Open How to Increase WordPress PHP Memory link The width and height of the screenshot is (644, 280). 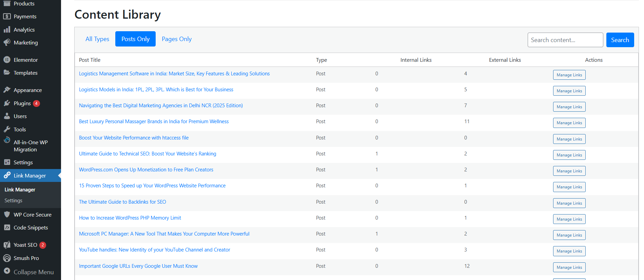coord(130,218)
